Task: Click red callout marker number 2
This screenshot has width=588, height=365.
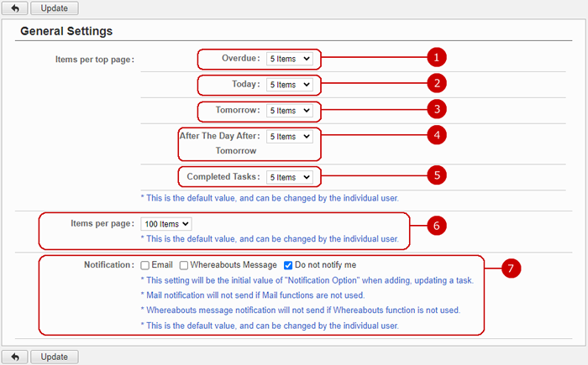Action: [434, 84]
